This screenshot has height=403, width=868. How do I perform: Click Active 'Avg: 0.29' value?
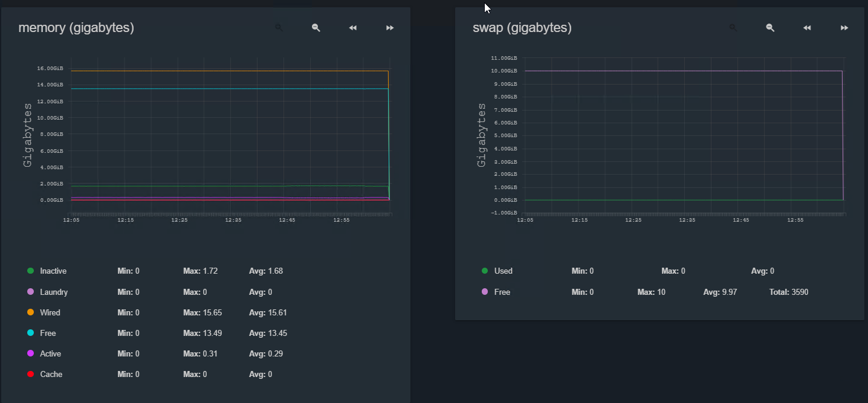tap(266, 353)
